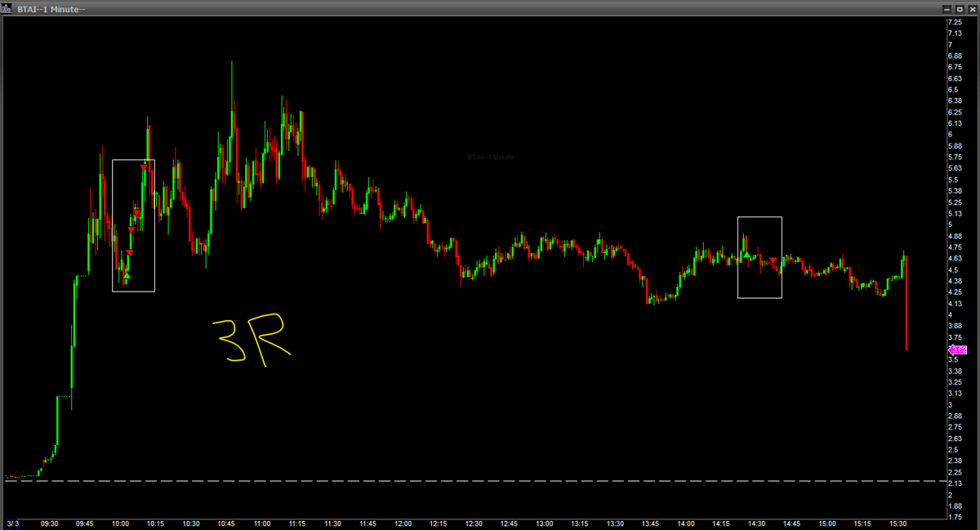Click the 4.13 price axis label
Image resolution: width=980 pixels, height=530 pixels.
click(x=954, y=304)
